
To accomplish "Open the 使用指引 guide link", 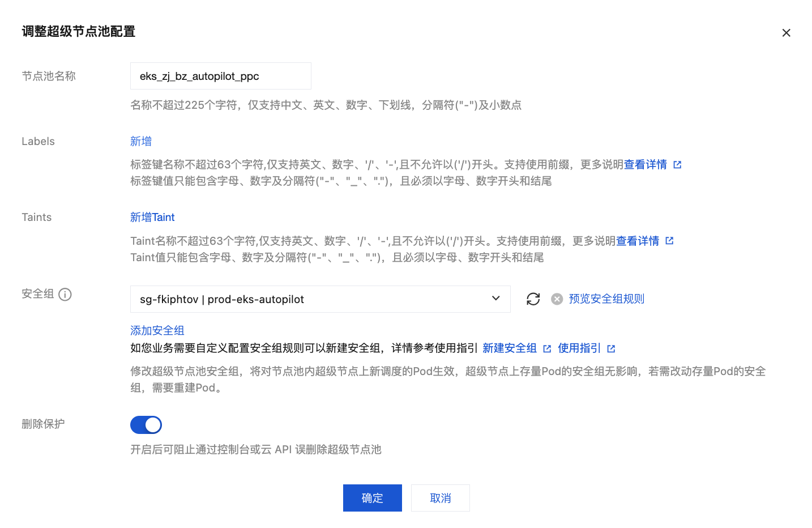I will (579, 348).
